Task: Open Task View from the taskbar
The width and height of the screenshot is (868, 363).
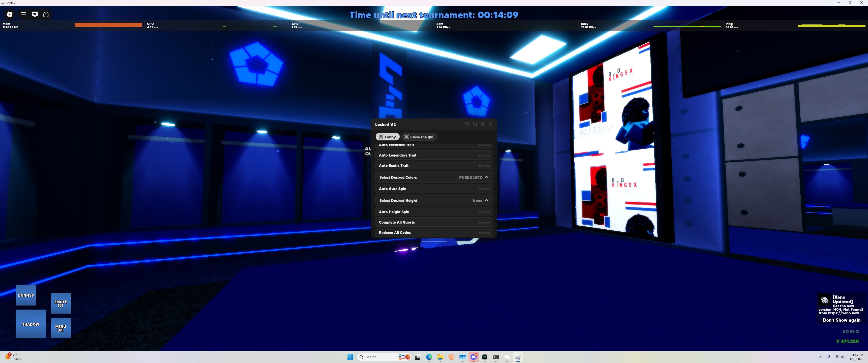Action: [x=418, y=357]
